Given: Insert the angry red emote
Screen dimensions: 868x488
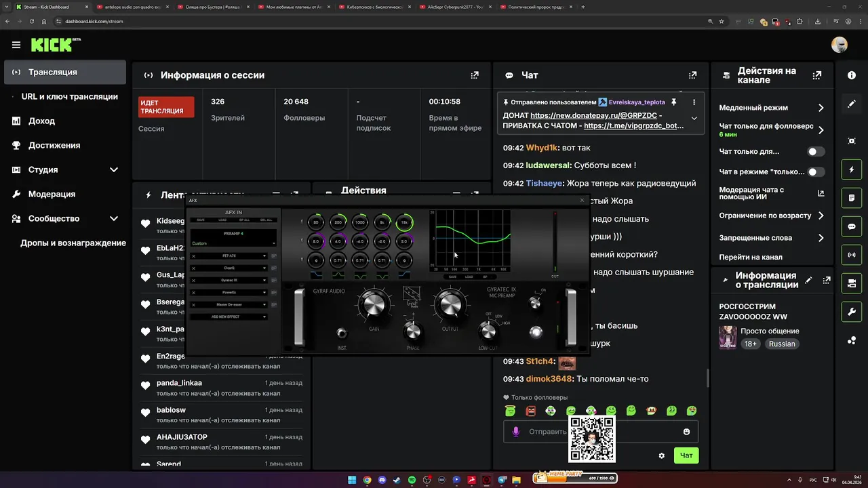Looking at the screenshot, I should (x=531, y=411).
